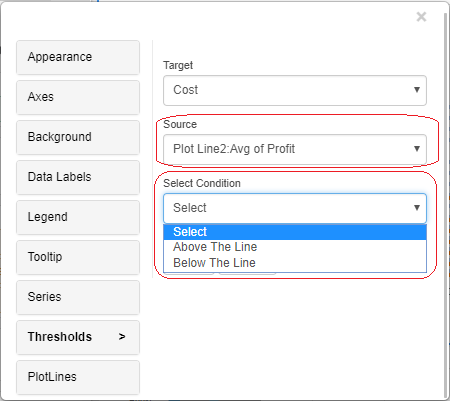Select the Legend tab

tap(78, 217)
